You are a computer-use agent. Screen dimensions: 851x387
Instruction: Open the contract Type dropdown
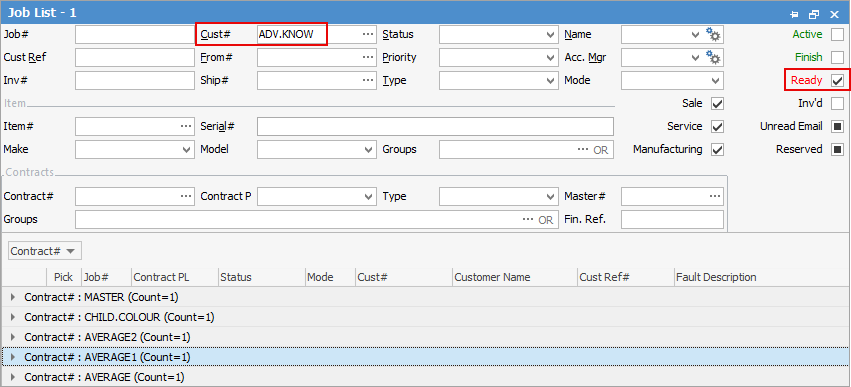(x=550, y=196)
